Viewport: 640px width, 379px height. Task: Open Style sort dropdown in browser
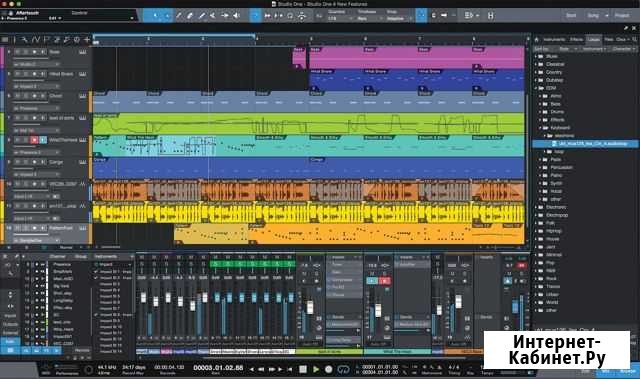point(569,49)
